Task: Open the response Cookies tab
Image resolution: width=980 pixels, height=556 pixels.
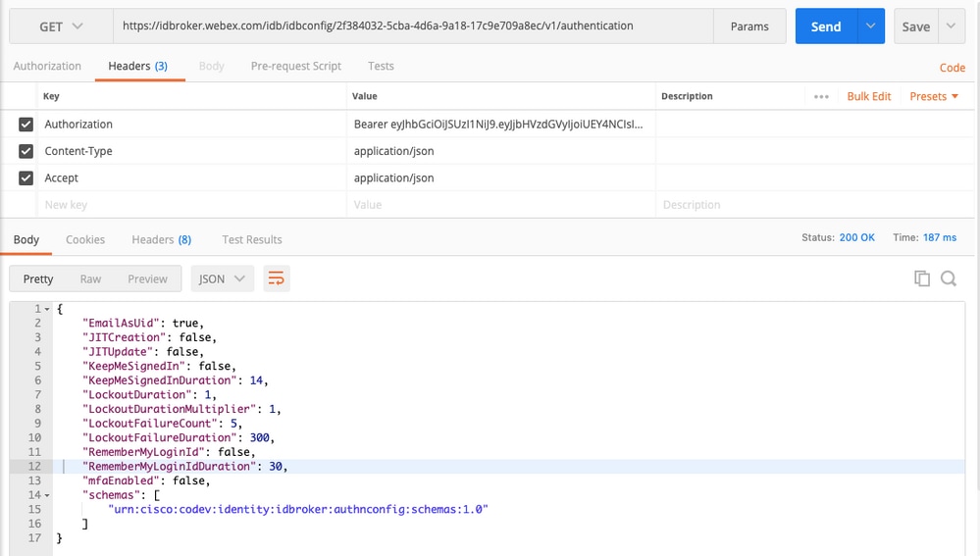Action: [x=85, y=239]
